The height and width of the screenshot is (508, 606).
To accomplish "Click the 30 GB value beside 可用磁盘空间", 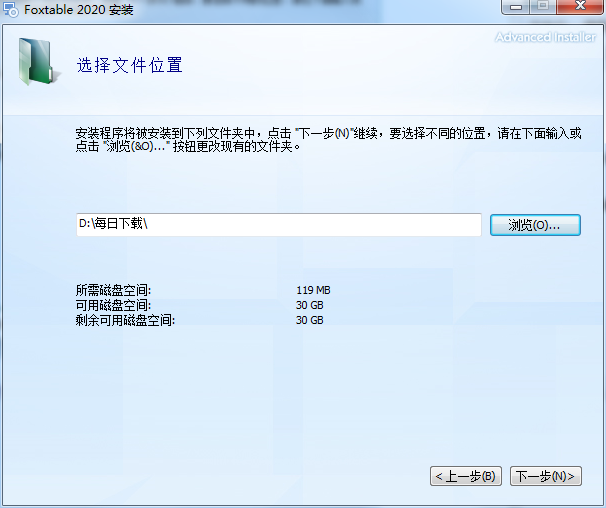I will tap(310, 305).
